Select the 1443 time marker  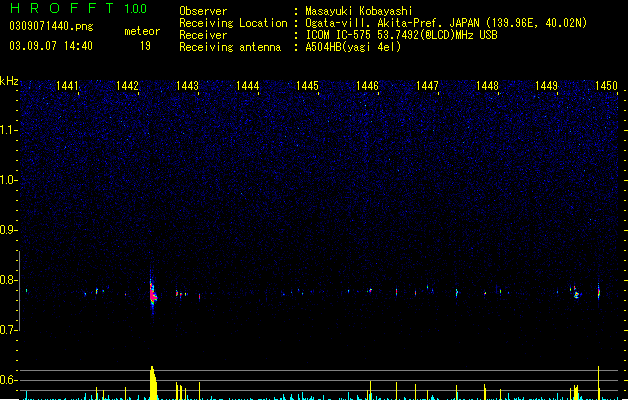(x=187, y=86)
